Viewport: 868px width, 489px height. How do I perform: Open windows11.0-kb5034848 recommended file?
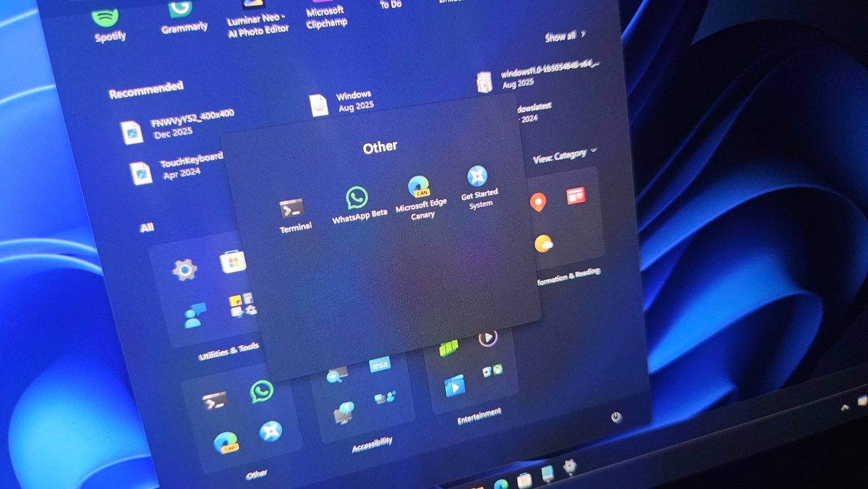(x=539, y=75)
